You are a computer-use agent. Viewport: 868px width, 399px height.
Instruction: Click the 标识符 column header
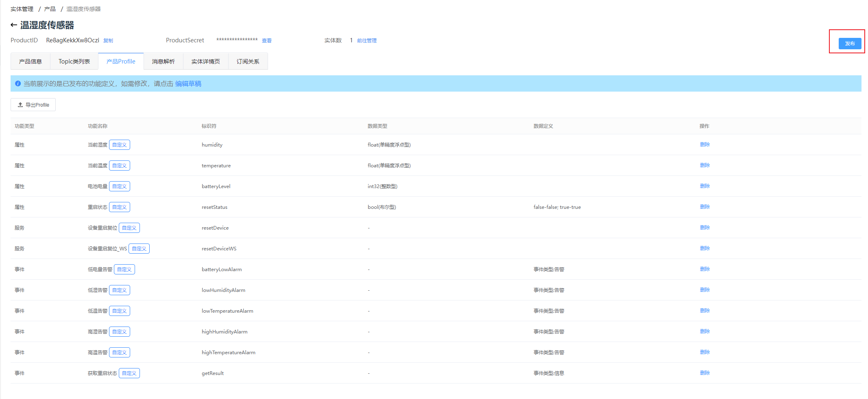209,126
